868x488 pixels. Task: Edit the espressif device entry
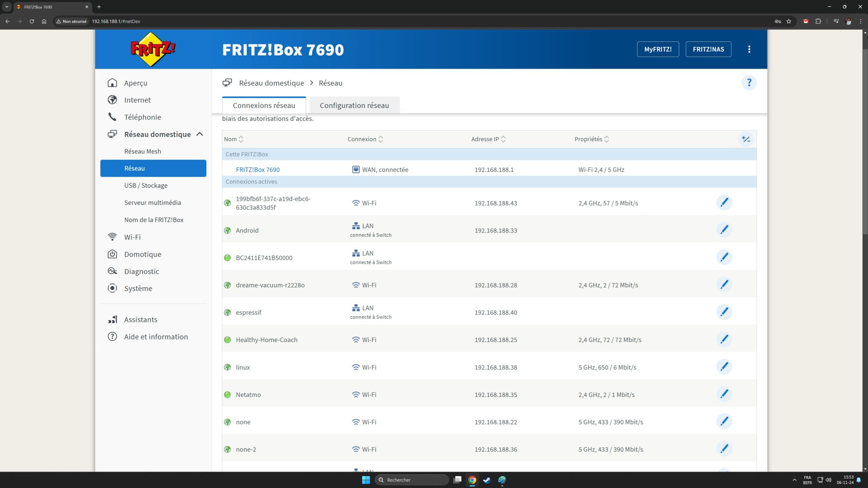724,312
